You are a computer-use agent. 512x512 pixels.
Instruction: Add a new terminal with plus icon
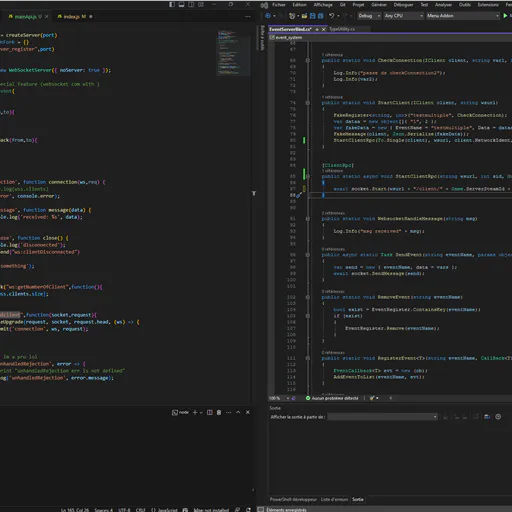click(x=195, y=412)
